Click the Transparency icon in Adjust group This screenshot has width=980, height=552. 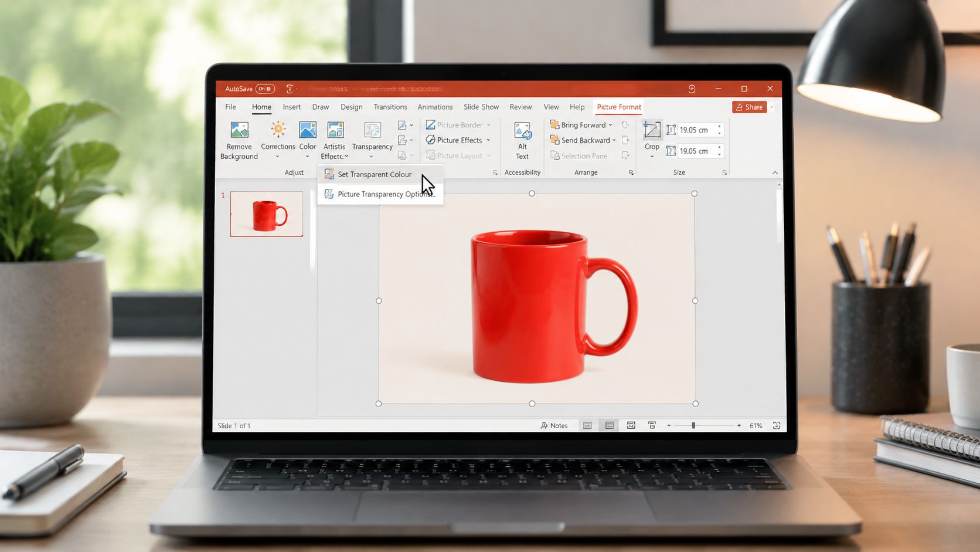[x=372, y=130]
